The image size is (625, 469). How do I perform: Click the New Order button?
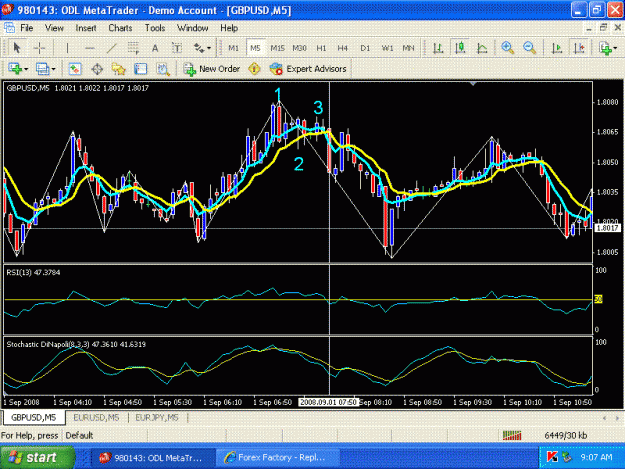(212, 69)
